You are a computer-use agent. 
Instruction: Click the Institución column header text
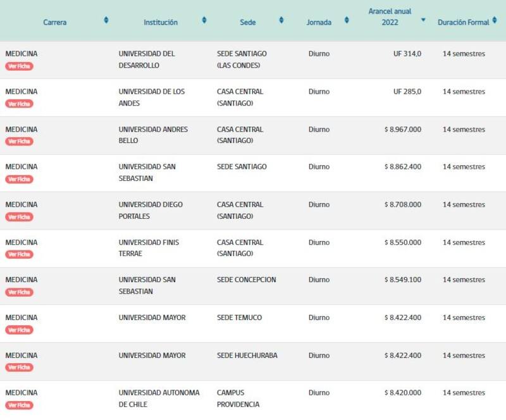161,22
